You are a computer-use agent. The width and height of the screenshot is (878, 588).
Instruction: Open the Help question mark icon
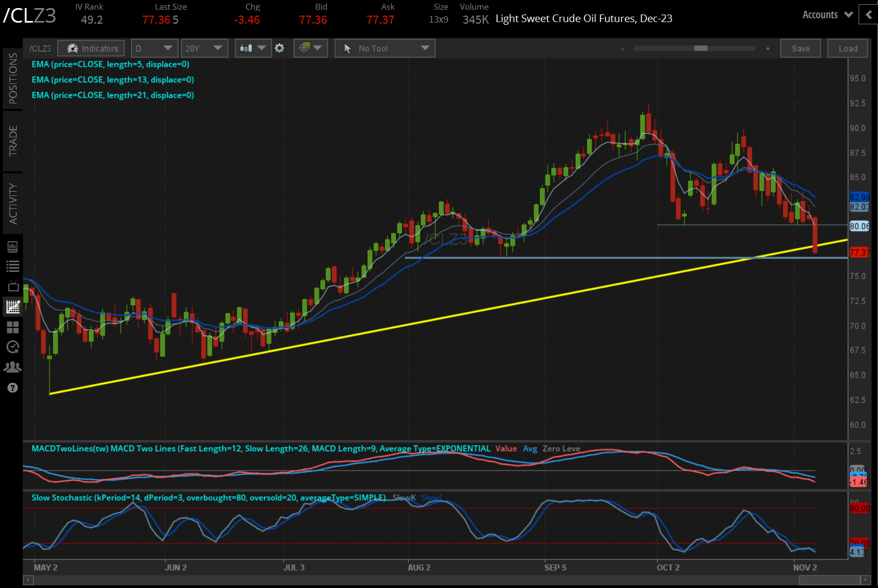pos(13,387)
